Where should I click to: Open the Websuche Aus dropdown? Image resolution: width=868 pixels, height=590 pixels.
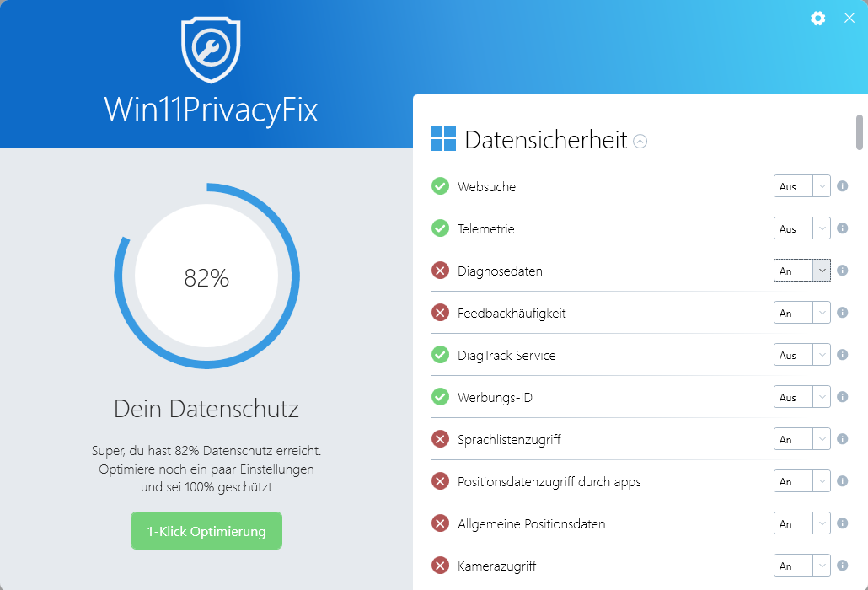802,186
